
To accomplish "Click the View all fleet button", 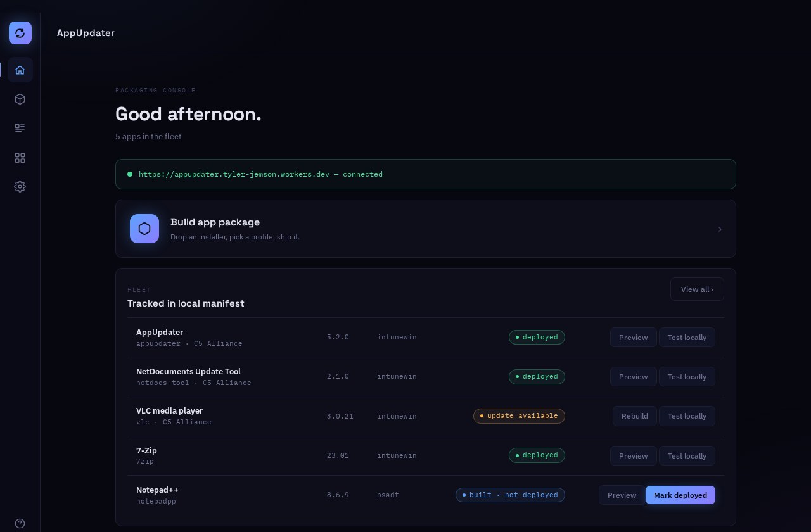I will [x=697, y=289].
